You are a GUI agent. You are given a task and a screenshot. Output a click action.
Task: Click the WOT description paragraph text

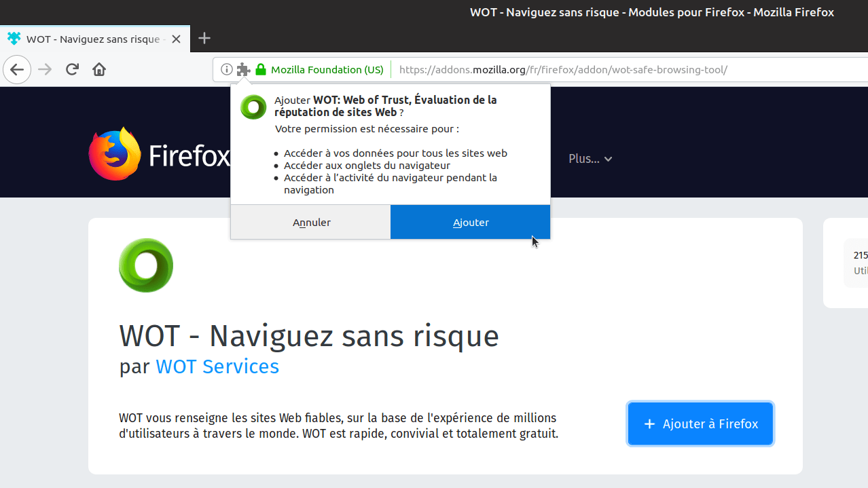click(x=338, y=426)
